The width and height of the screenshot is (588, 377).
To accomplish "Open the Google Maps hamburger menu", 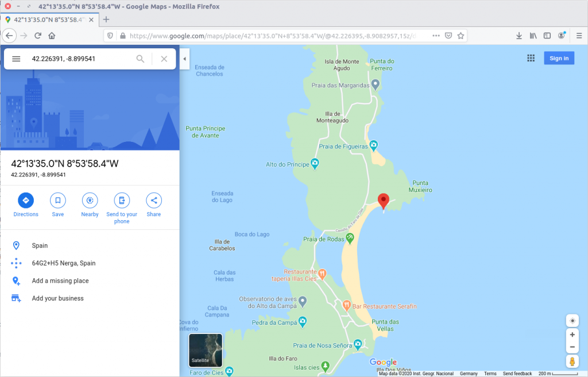I will (x=16, y=59).
